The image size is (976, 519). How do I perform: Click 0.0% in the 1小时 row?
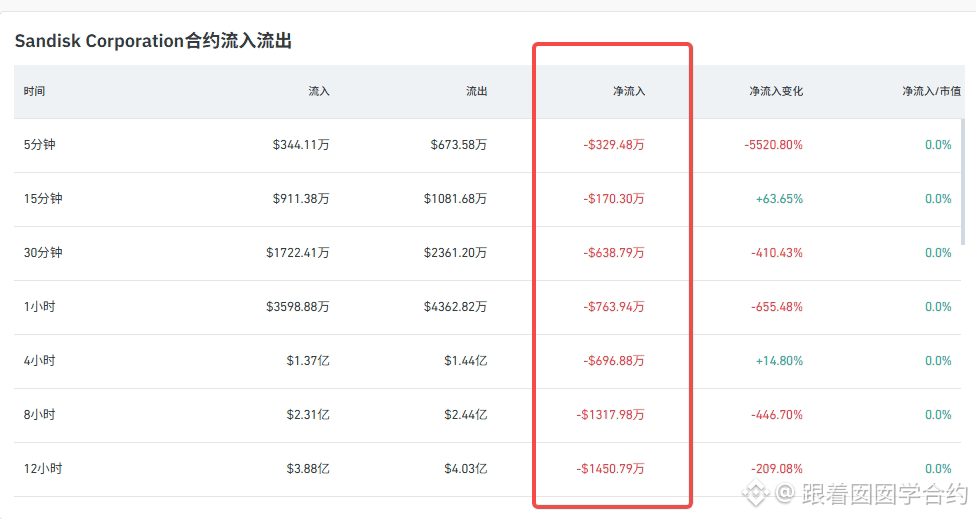(938, 307)
